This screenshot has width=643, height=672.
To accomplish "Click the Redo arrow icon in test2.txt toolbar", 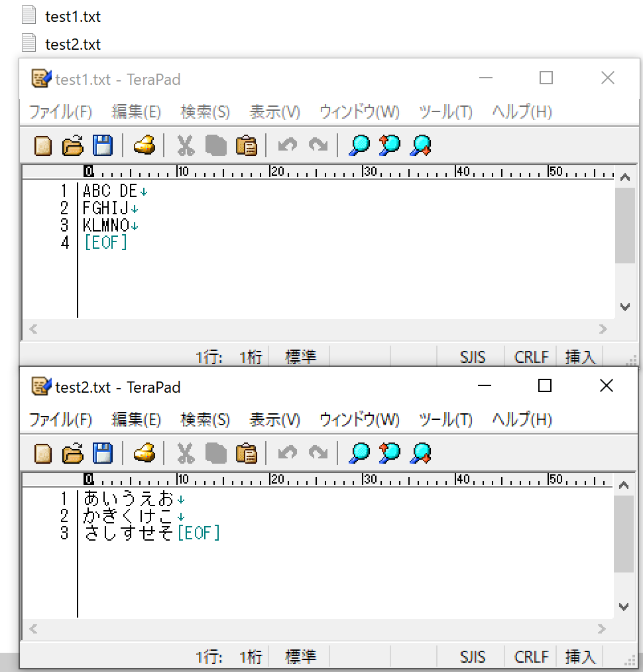I will pyautogui.click(x=317, y=453).
